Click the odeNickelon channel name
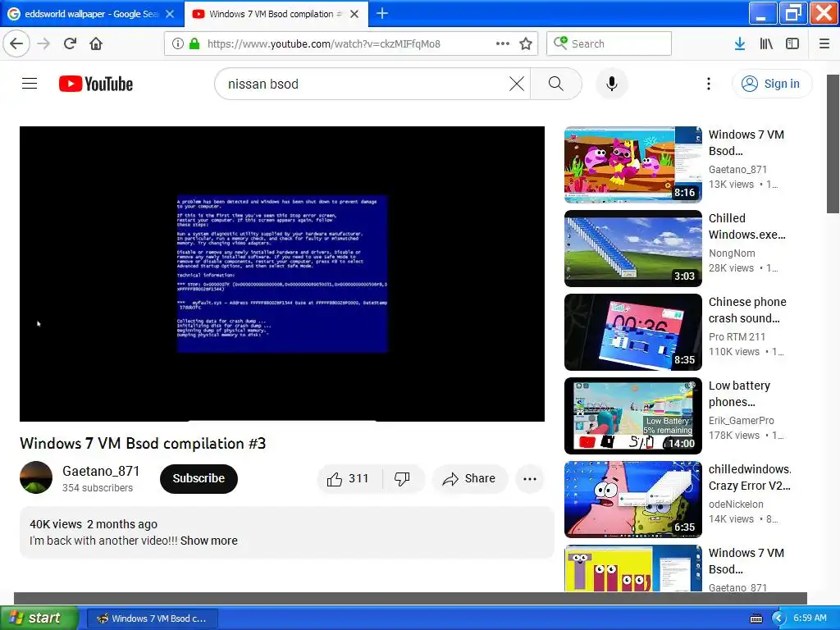Screen dimensions: 840x630 pos(736,504)
